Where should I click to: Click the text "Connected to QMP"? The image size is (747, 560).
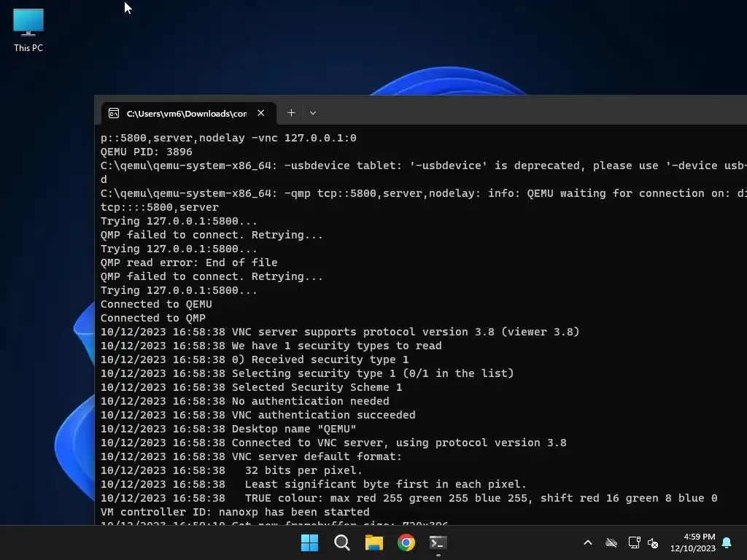pos(153,318)
